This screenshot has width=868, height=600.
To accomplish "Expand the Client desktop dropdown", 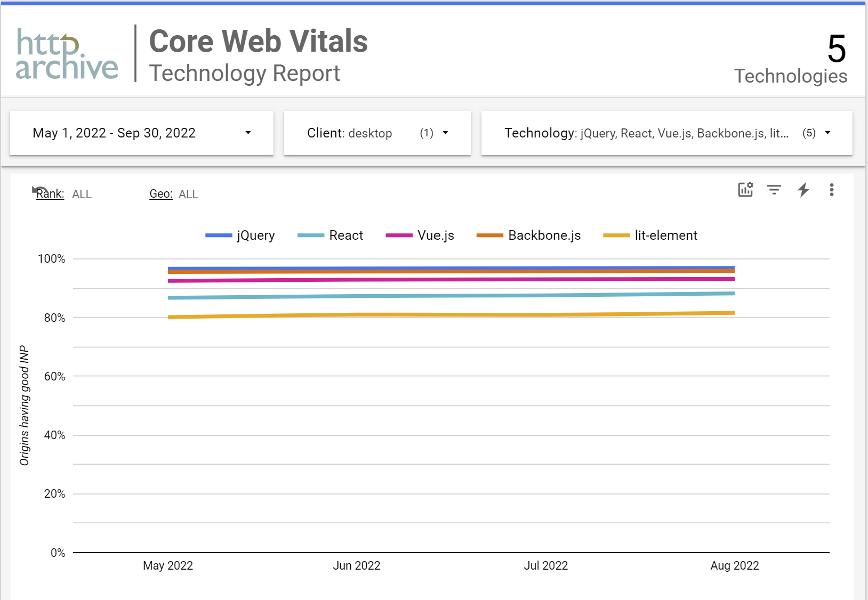I will pos(377,133).
